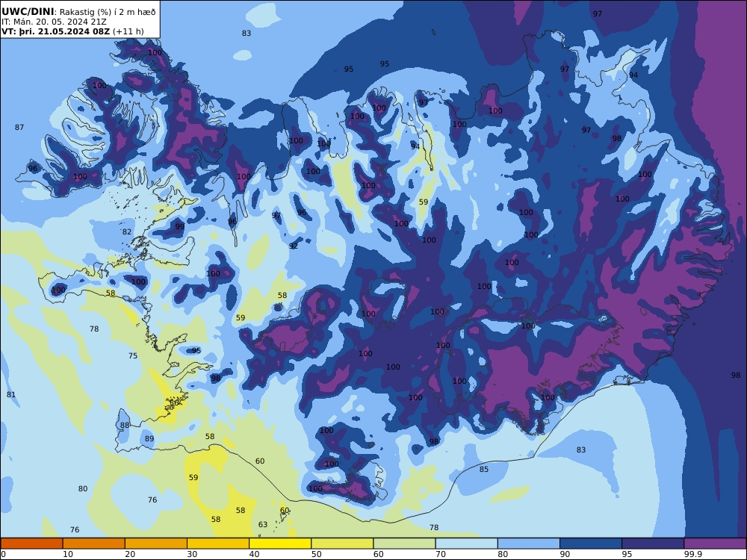The height and width of the screenshot is (560, 747).
Task: Click the '90' legend tick label
Action: [x=565, y=554]
